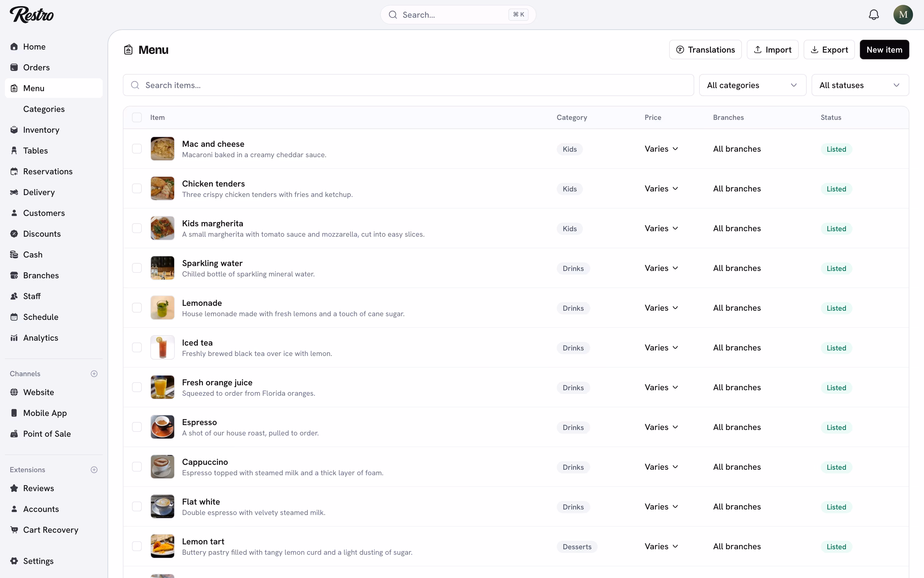The height and width of the screenshot is (578, 924).
Task: Click the Point of Sale register icon
Action: (14, 434)
